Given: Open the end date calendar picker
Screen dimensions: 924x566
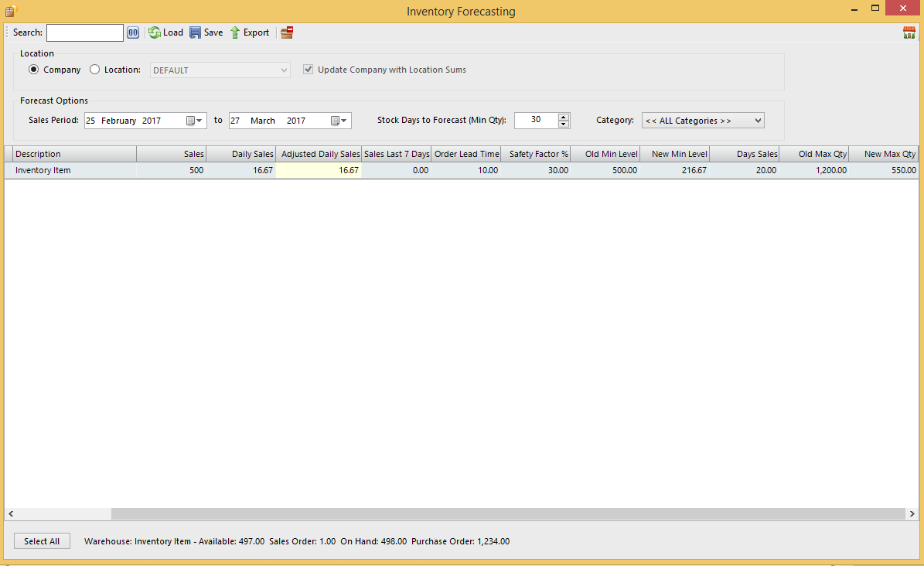Looking at the screenshot, I should pos(339,121).
